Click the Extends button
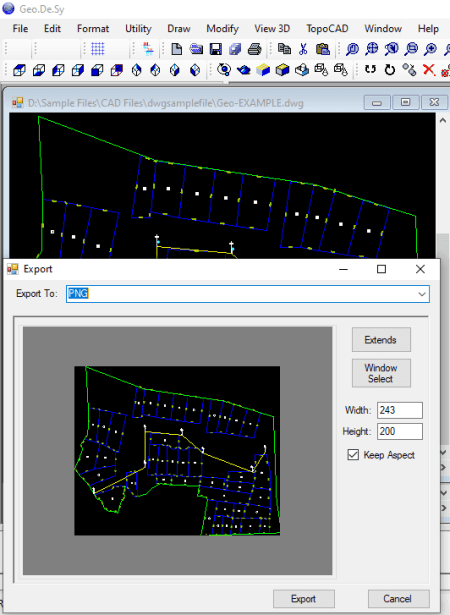The height and width of the screenshot is (615, 450). click(381, 340)
